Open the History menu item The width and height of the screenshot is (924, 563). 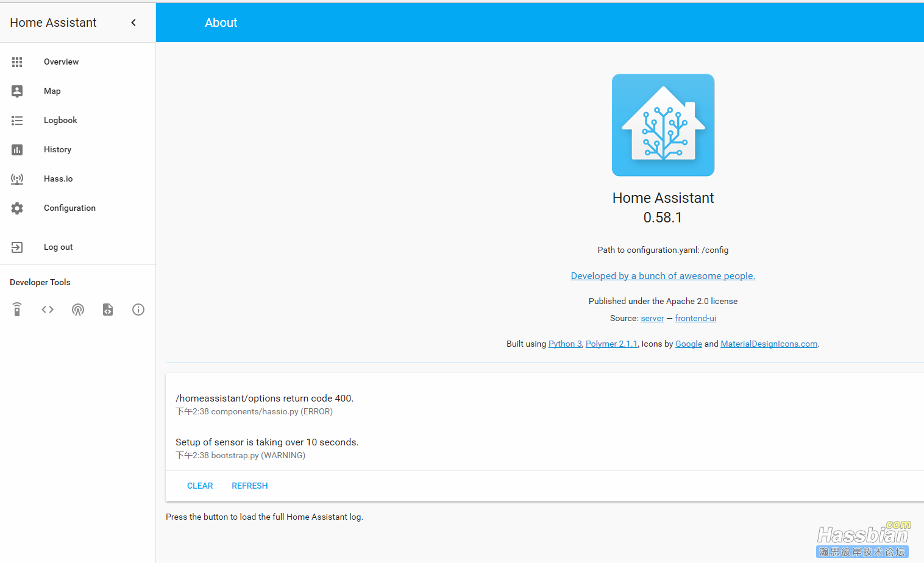coord(78,150)
